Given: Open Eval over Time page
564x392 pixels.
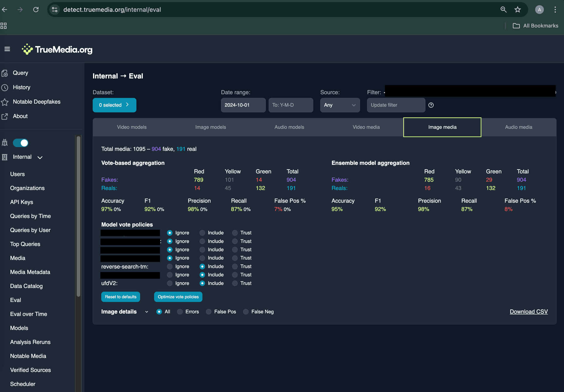Looking at the screenshot, I should tap(28, 314).
